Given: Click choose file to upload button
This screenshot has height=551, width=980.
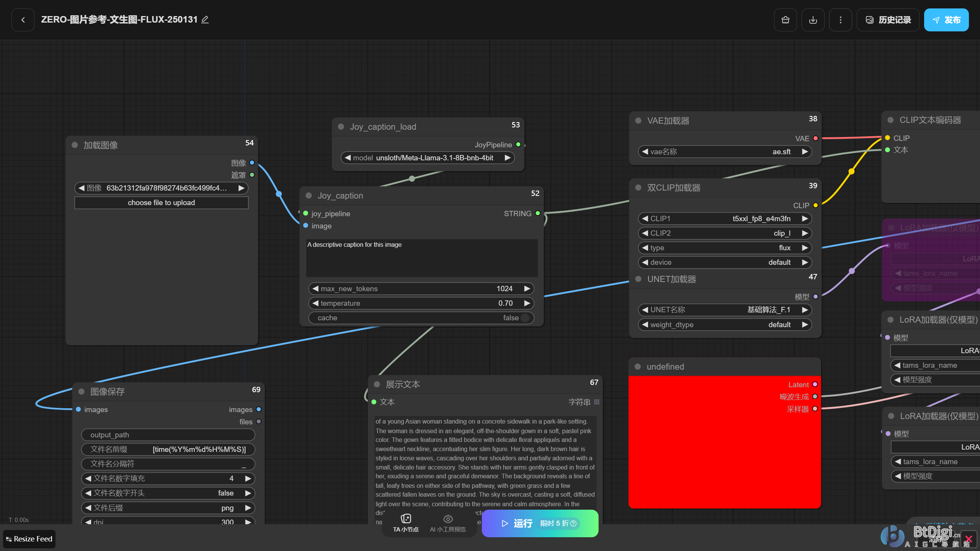Looking at the screenshot, I should point(161,203).
